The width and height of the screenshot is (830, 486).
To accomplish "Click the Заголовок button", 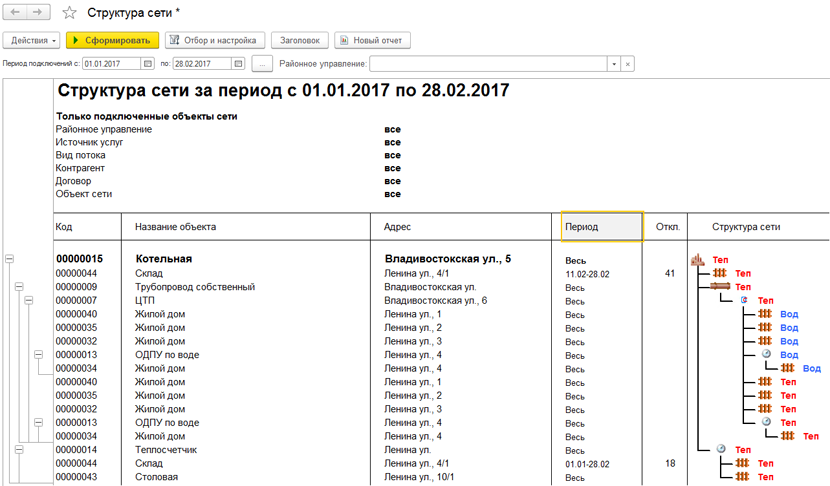I will coord(300,40).
